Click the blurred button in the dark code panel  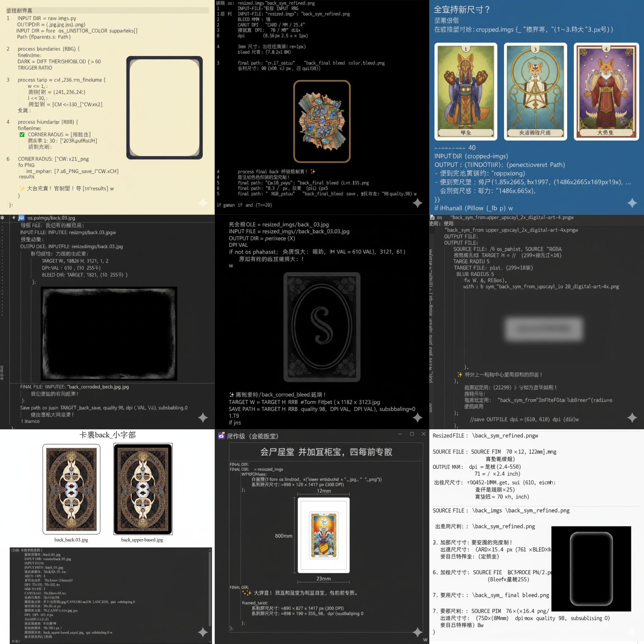coord(544,329)
